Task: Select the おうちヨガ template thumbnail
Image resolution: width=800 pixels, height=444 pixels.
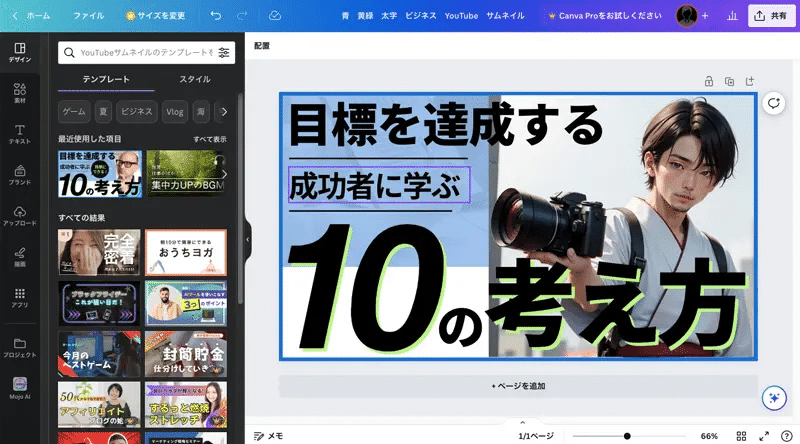Action: 186,252
